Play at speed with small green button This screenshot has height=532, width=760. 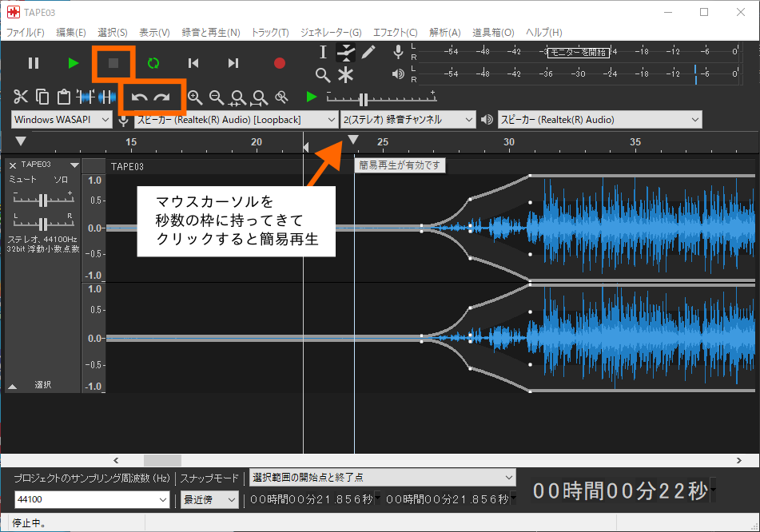311,97
